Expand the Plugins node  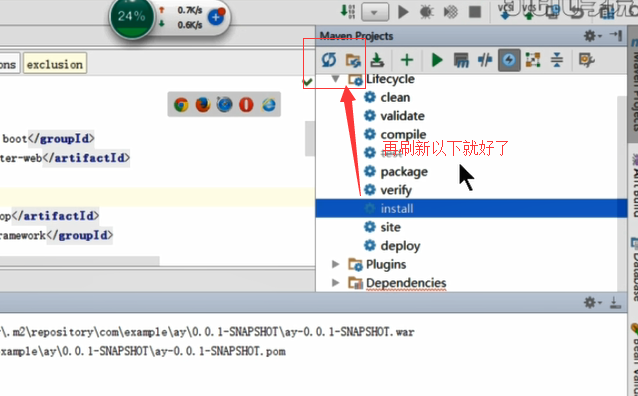click(x=336, y=264)
